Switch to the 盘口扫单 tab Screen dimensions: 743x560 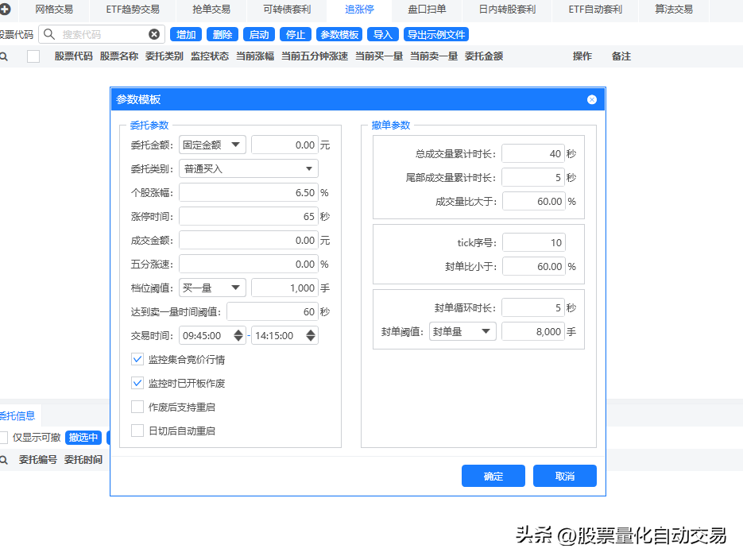427,10
